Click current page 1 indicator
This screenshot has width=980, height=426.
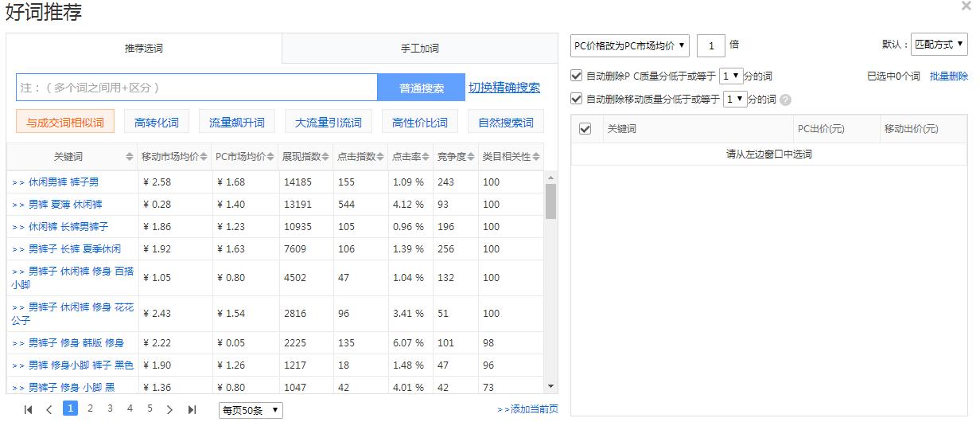(70, 408)
